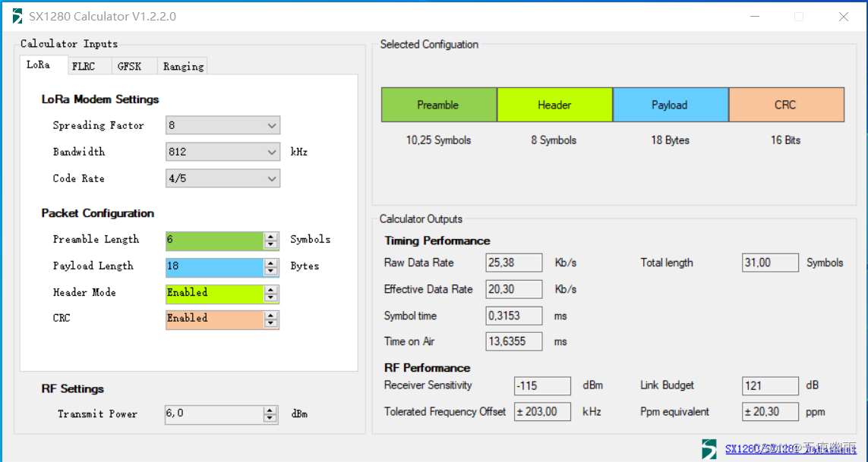Click the Preamble Length field with value 6

click(x=215, y=240)
